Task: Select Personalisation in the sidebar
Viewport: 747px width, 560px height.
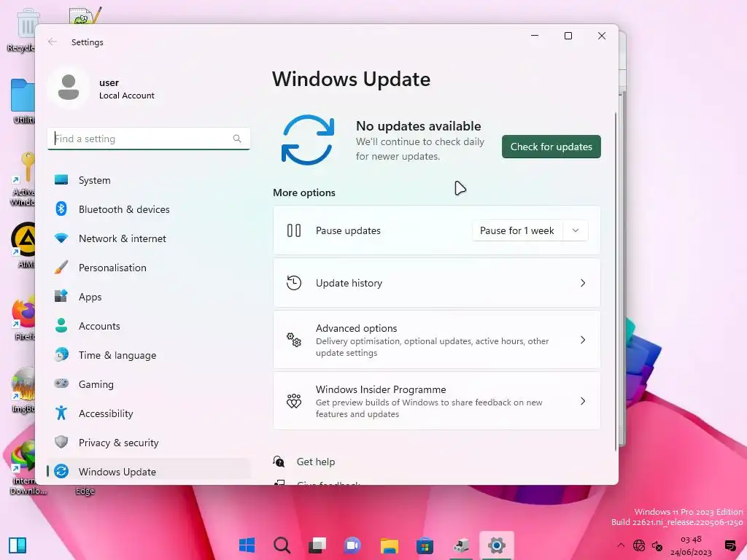Action: point(149,267)
